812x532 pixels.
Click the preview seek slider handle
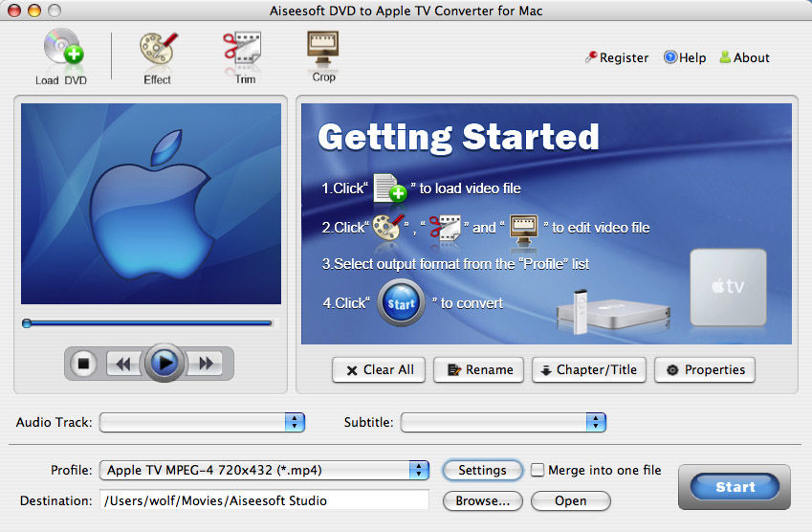pos(27,323)
